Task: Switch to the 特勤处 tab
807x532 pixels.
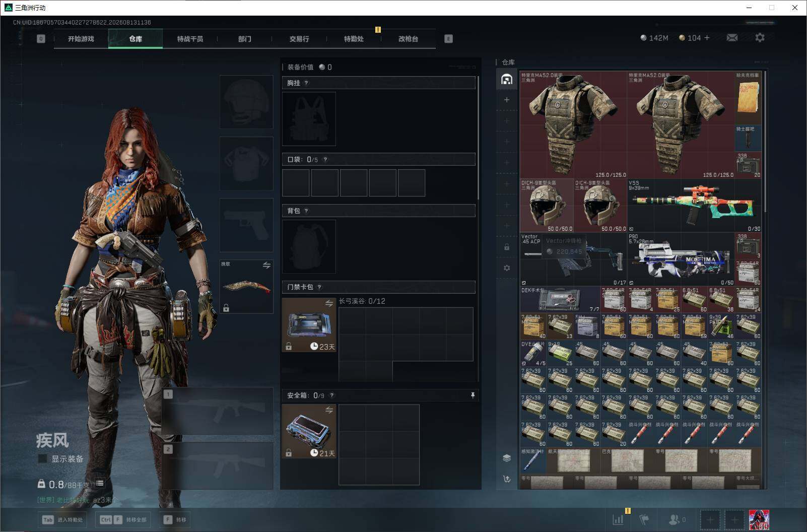Action: [x=354, y=39]
